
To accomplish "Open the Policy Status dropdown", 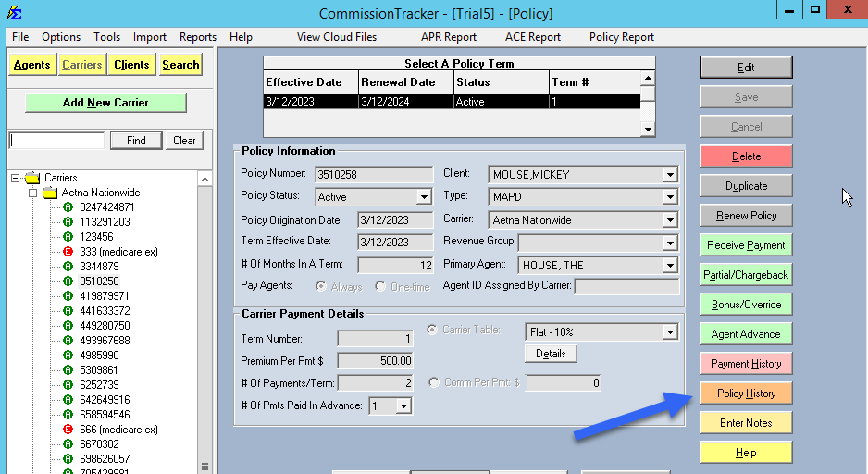I will pyautogui.click(x=424, y=197).
